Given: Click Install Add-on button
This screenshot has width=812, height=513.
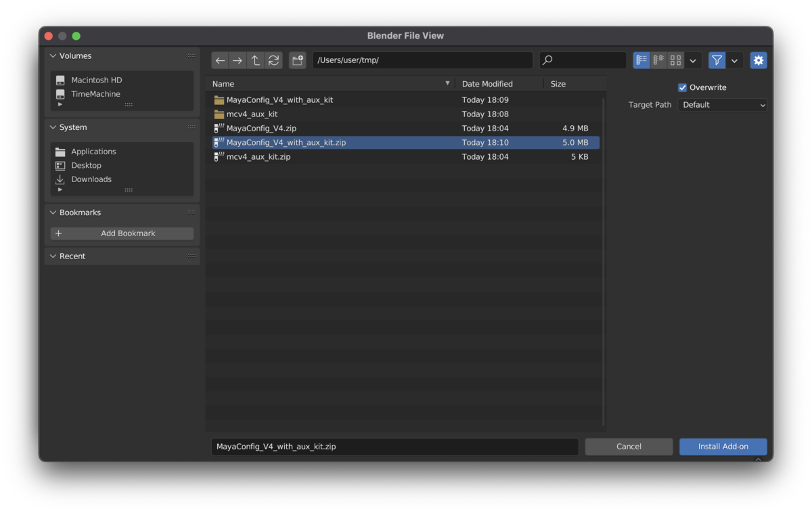Looking at the screenshot, I should pyautogui.click(x=723, y=447).
